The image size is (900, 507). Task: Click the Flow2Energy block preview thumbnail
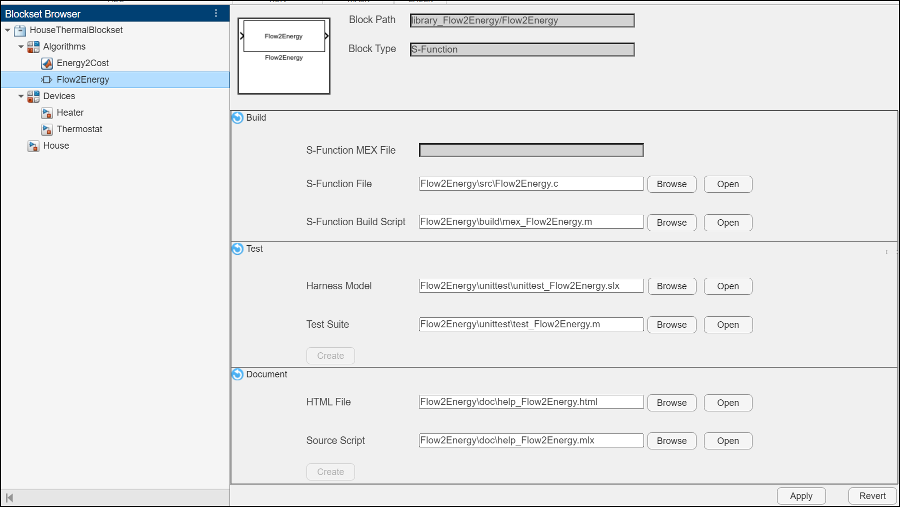coord(284,56)
